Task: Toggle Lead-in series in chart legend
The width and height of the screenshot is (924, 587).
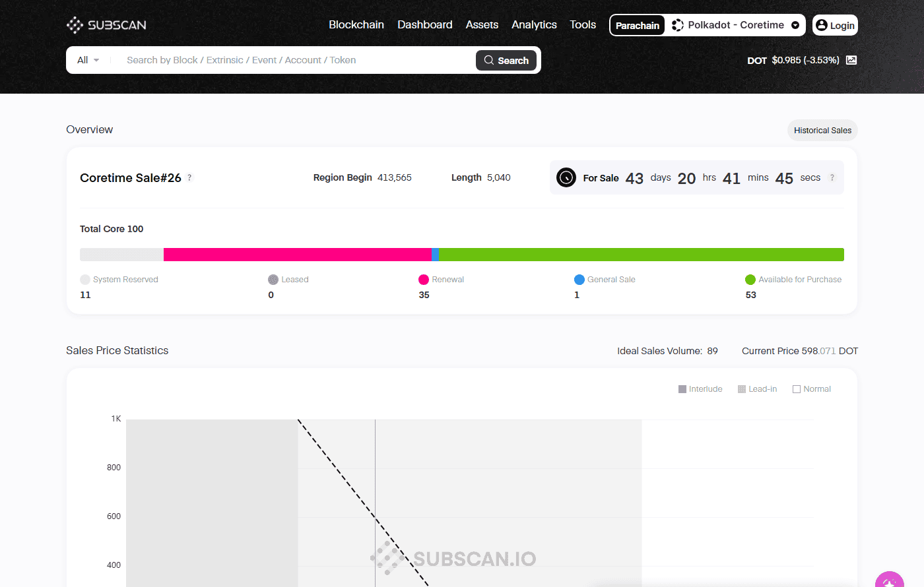Action: (757, 389)
